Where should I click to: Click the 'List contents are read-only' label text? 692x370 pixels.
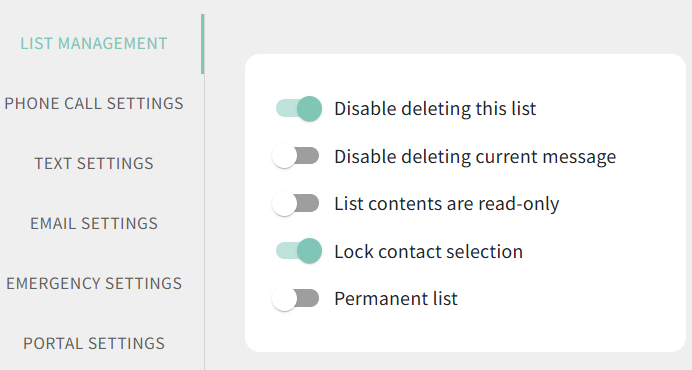tap(447, 204)
